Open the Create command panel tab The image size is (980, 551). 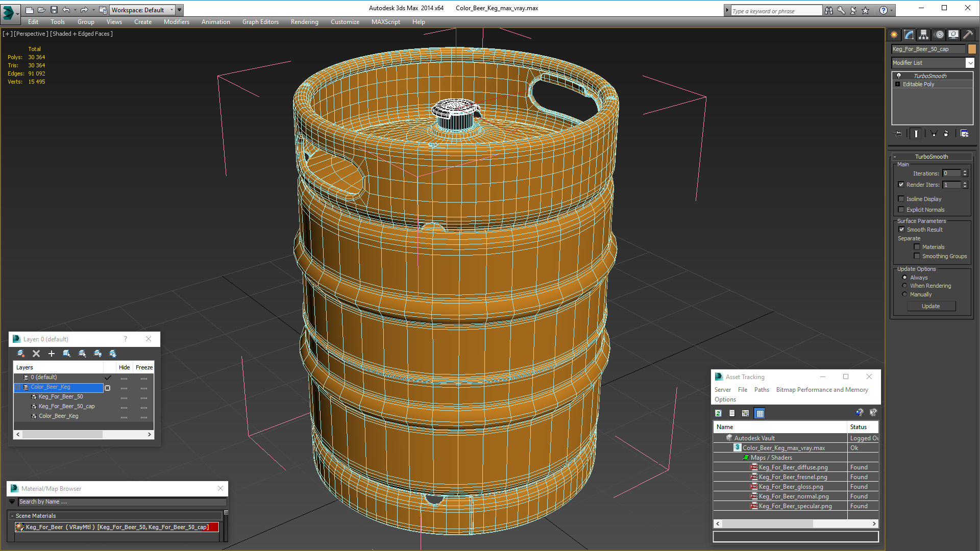(x=894, y=35)
